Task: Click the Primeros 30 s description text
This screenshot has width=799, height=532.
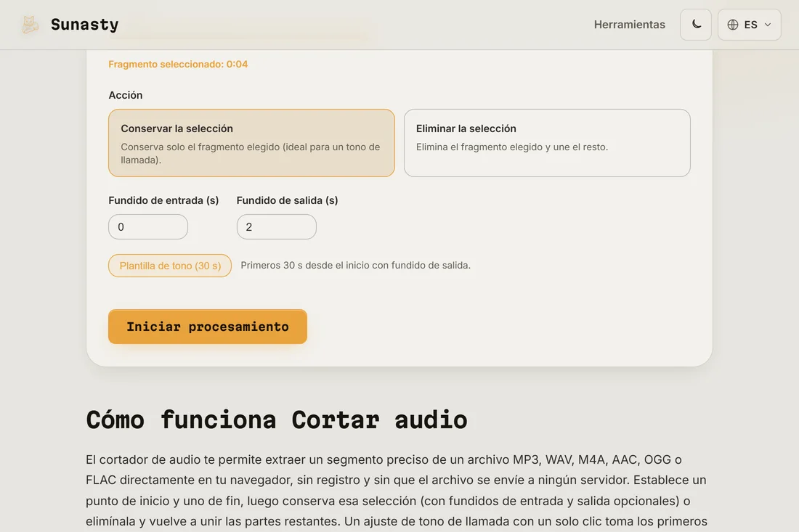Action: 355,265
